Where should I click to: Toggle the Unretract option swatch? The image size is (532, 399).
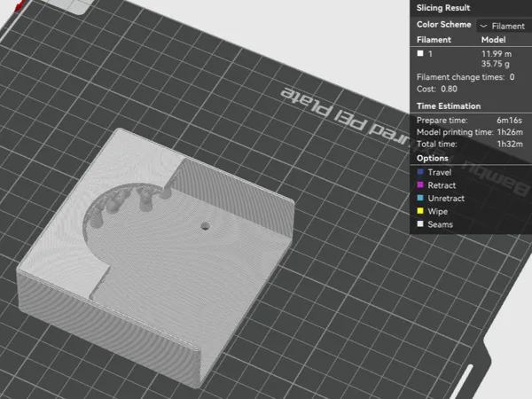click(420, 198)
